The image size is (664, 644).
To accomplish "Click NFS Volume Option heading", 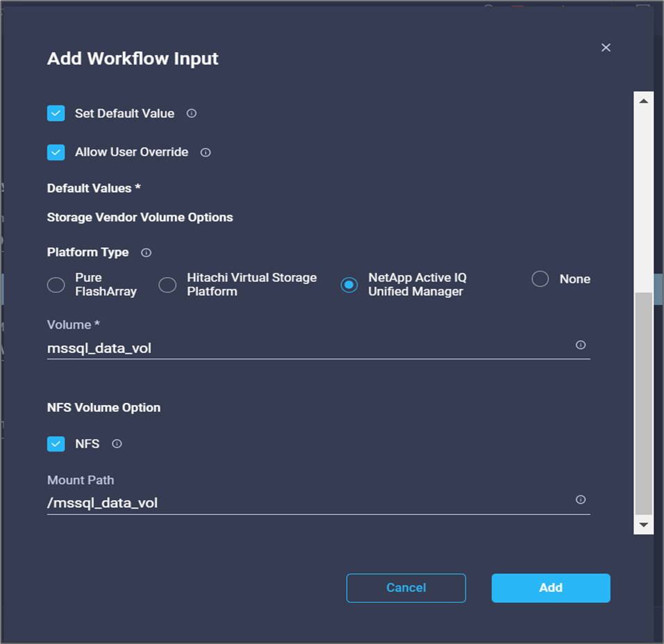I will [x=103, y=408].
